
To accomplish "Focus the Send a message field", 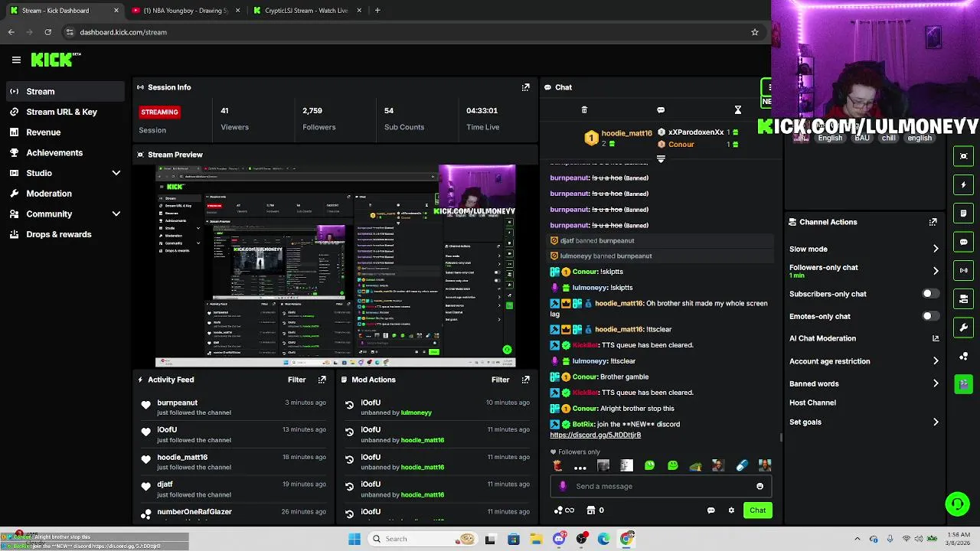I will (x=660, y=486).
